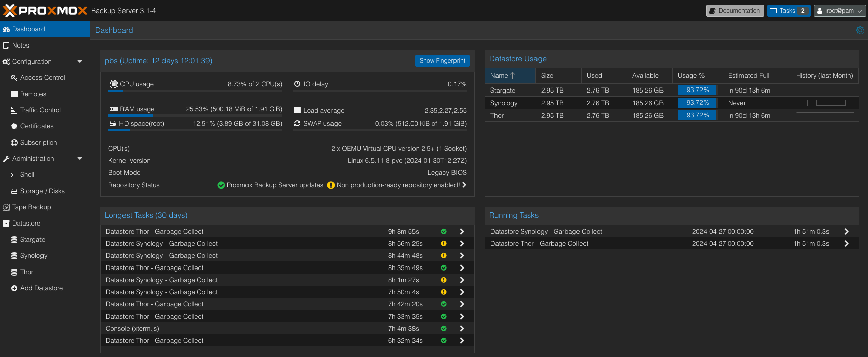The height and width of the screenshot is (357, 868).
Task: Select Tape Backup in the sidebar
Action: click(x=31, y=207)
